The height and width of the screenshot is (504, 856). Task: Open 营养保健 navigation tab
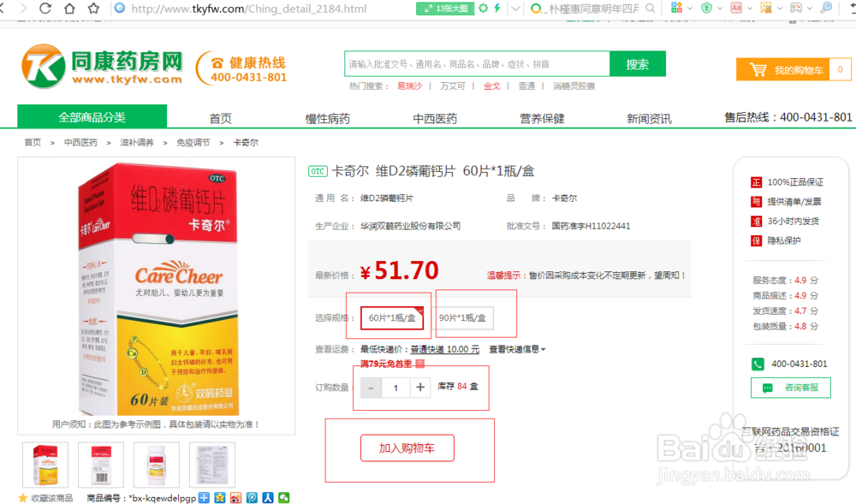point(542,118)
